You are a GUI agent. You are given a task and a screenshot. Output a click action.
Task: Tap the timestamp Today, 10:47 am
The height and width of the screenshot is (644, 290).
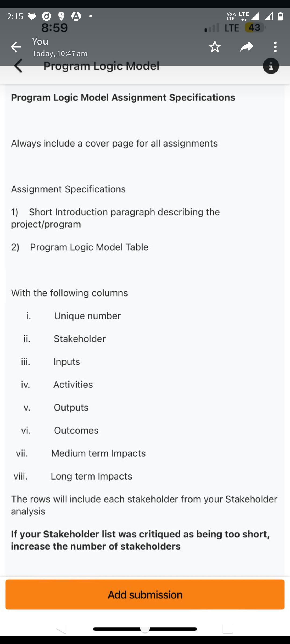click(60, 54)
